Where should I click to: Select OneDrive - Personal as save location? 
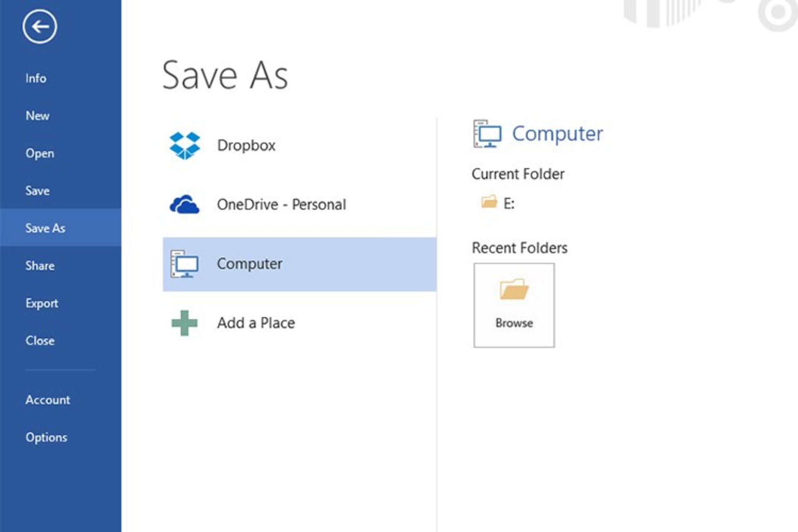coord(281,204)
